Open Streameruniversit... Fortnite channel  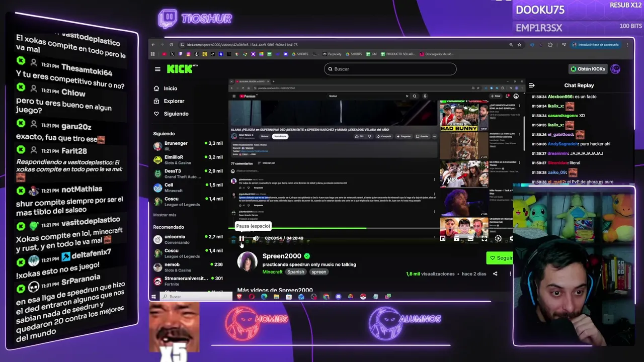[188, 281]
